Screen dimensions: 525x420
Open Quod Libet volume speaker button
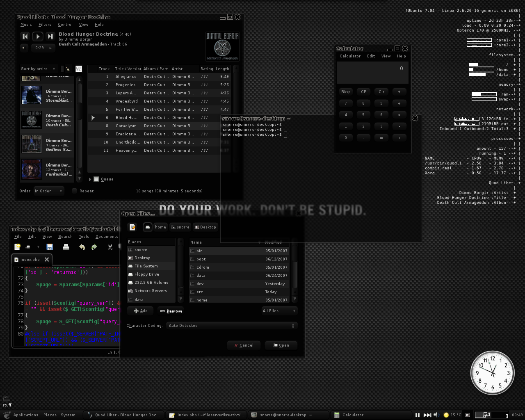click(24, 48)
